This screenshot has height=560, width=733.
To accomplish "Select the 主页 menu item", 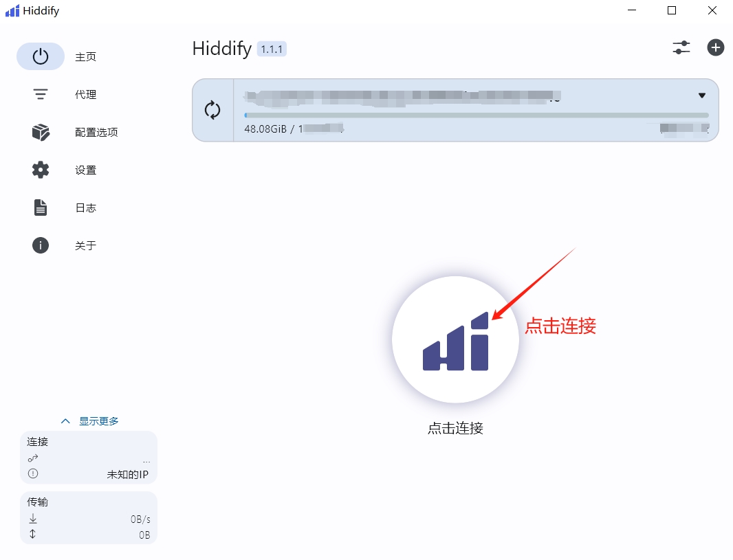I will pyautogui.click(x=85, y=56).
